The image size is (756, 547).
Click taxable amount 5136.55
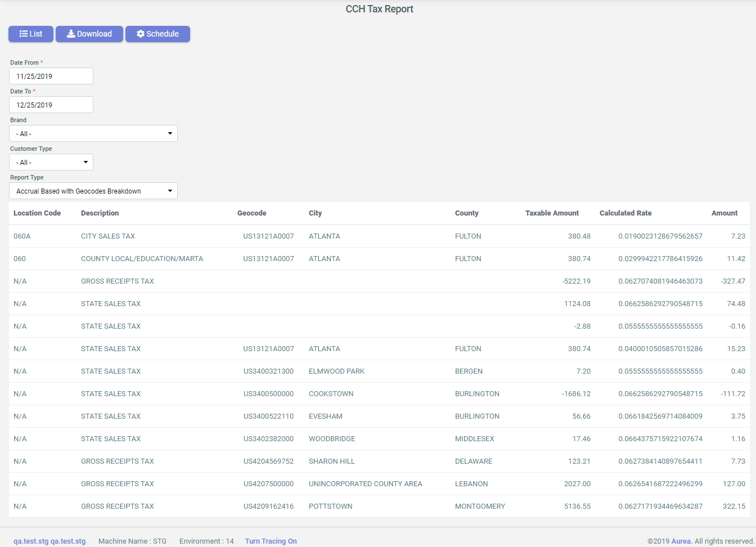577,506
